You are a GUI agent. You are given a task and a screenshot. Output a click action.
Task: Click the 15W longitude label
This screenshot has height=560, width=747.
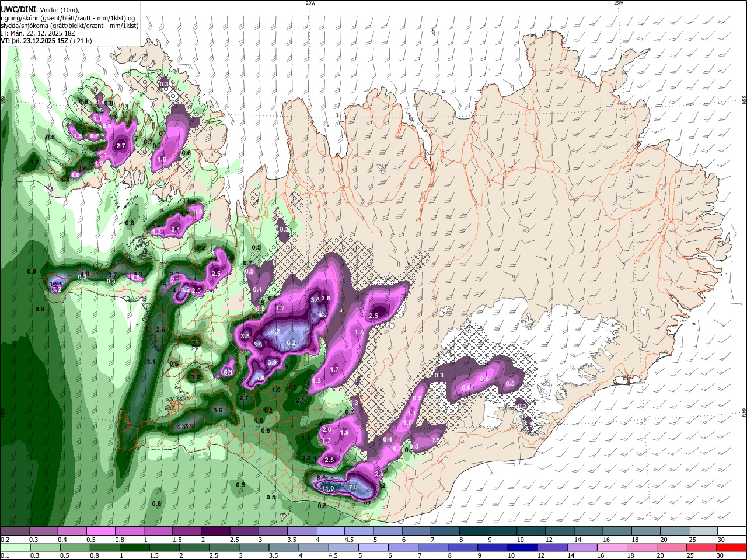click(x=617, y=3)
